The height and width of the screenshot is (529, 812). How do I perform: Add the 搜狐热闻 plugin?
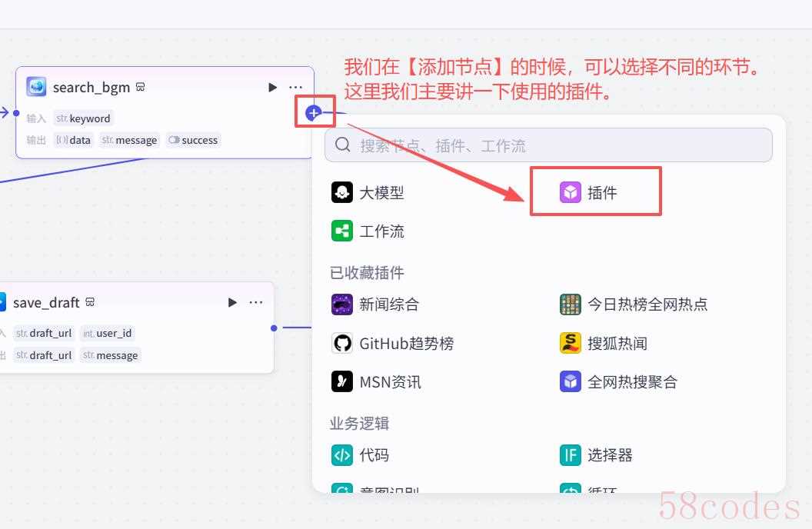tap(604, 343)
